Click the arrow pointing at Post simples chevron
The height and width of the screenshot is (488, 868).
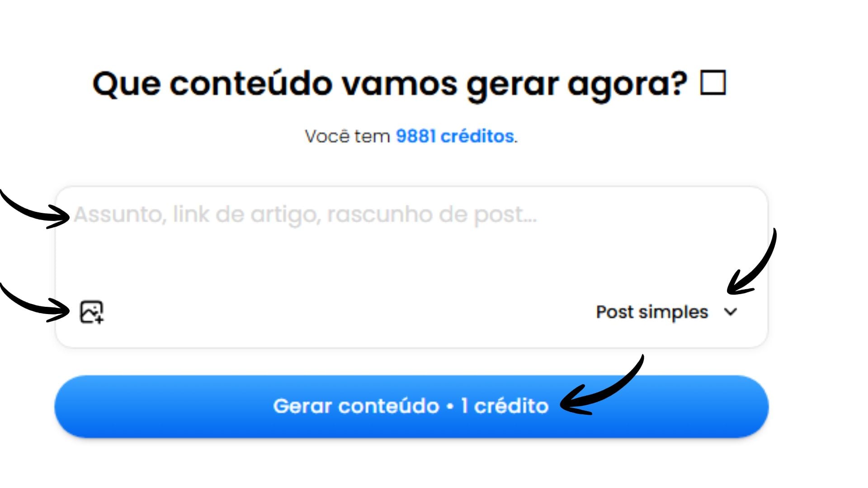(751, 262)
